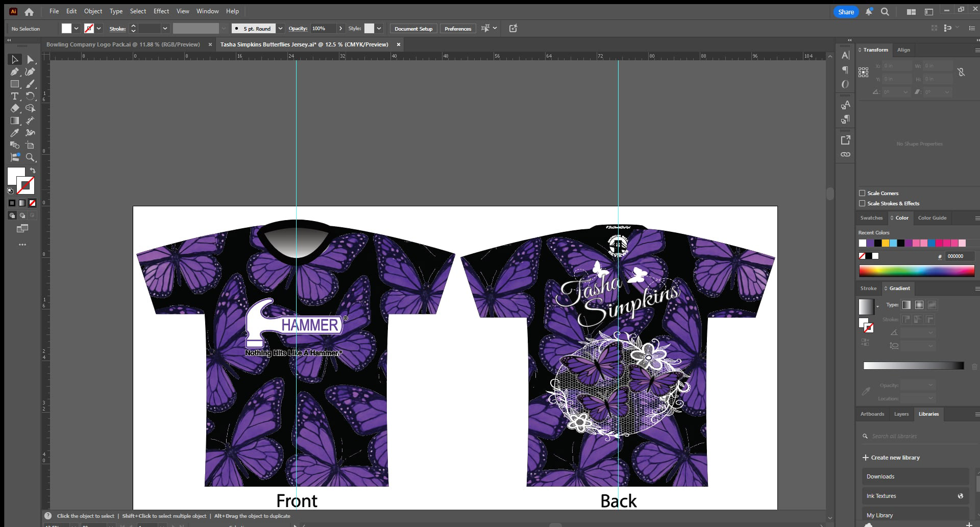Go to Illustrator Home screen

[x=29, y=12]
